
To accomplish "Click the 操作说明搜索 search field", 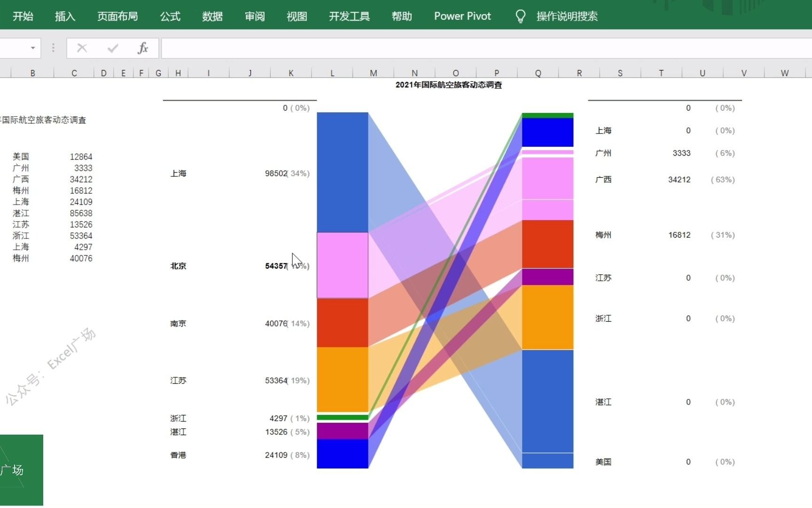I will 567,16.
